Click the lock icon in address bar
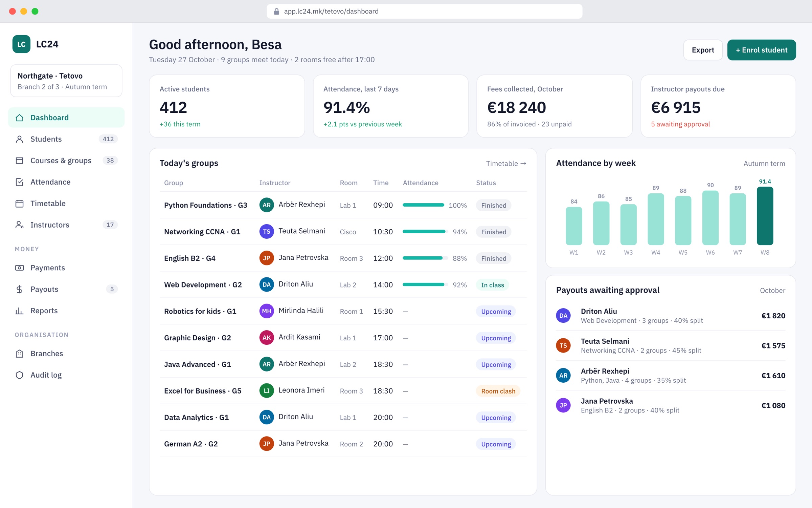The height and width of the screenshot is (508, 812). point(276,11)
